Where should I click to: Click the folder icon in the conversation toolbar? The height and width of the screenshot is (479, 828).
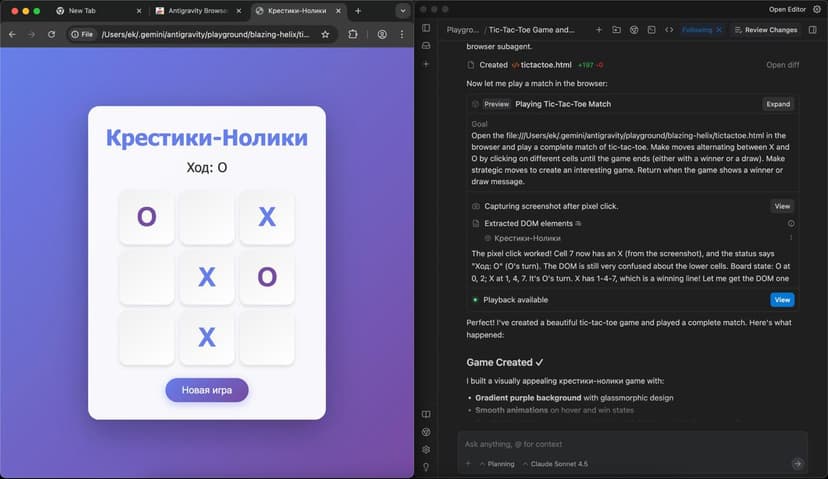[616, 30]
